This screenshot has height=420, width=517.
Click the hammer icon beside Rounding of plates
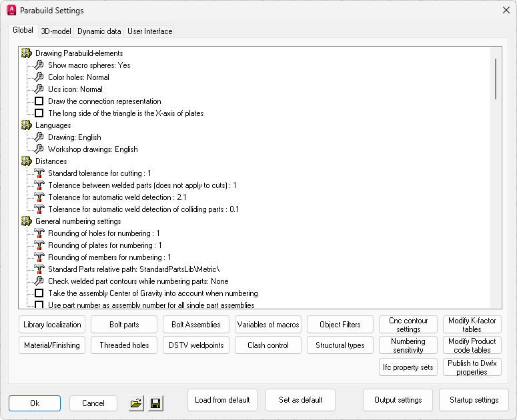coord(39,245)
